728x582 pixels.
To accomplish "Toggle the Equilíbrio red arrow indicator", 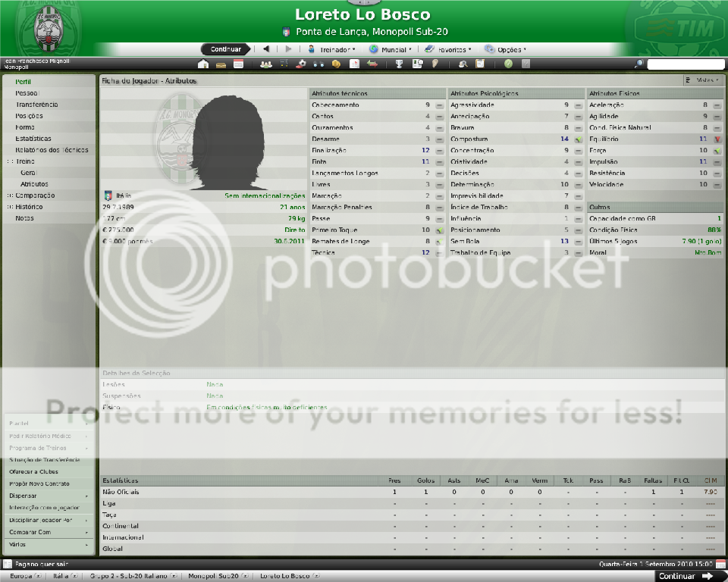I will pyautogui.click(x=717, y=139).
